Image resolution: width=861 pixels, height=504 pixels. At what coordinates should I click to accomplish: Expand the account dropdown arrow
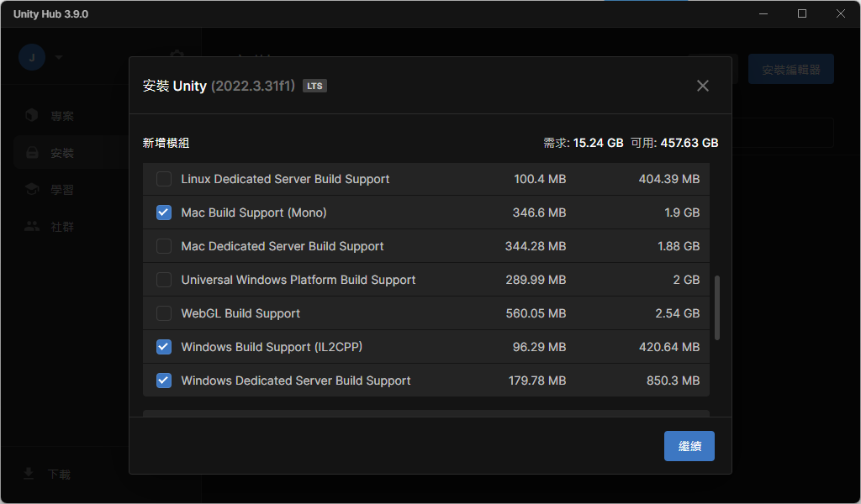coord(59,57)
